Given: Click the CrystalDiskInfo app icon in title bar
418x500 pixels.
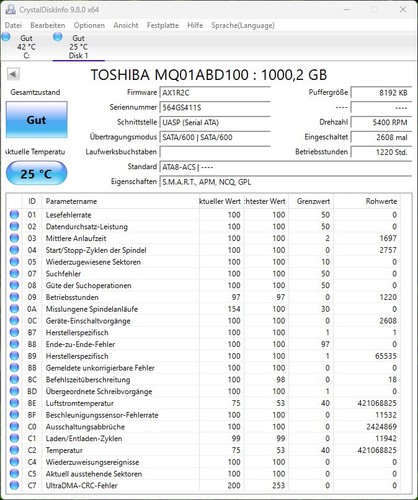Looking at the screenshot, I should coord(10,9).
